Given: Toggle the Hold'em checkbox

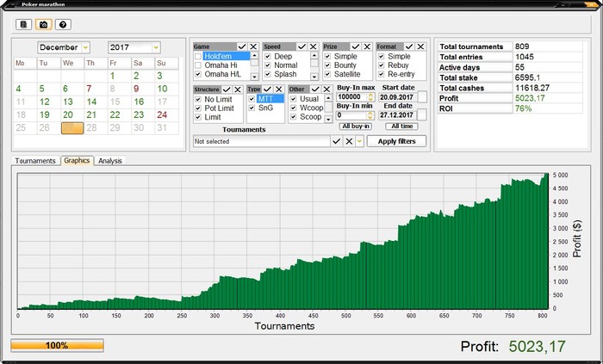Looking at the screenshot, I should point(197,57).
